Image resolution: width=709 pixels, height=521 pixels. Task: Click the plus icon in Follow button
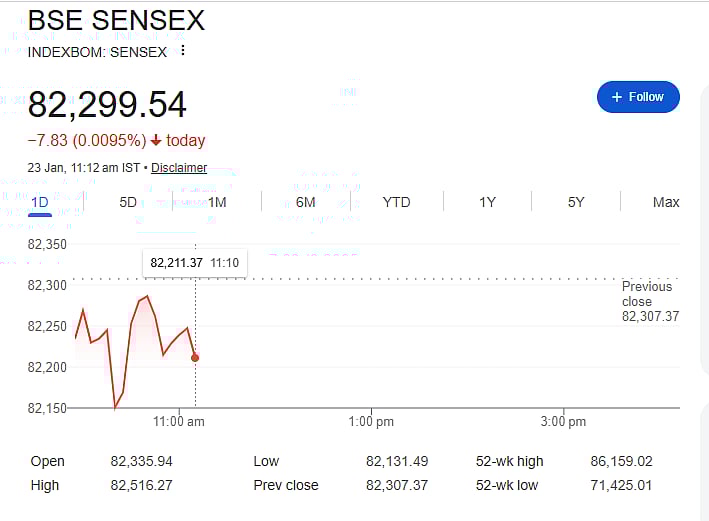pyautogui.click(x=615, y=97)
